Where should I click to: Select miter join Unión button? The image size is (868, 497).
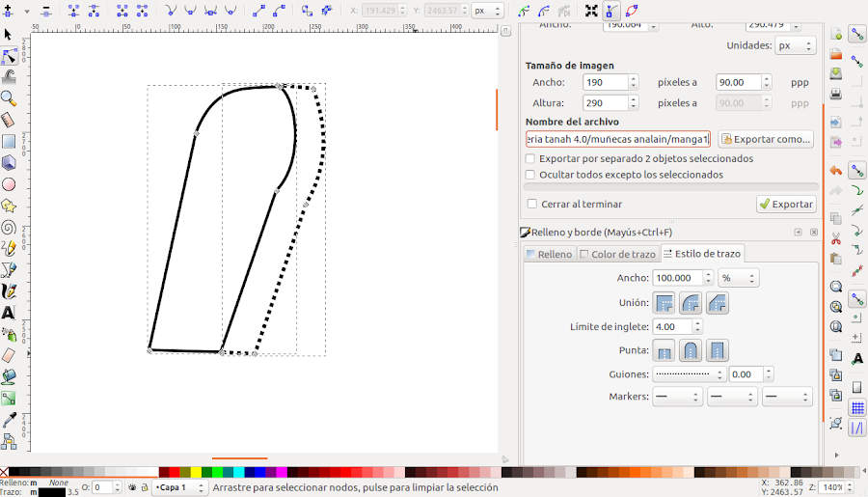pyautogui.click(x=664, y=303)
